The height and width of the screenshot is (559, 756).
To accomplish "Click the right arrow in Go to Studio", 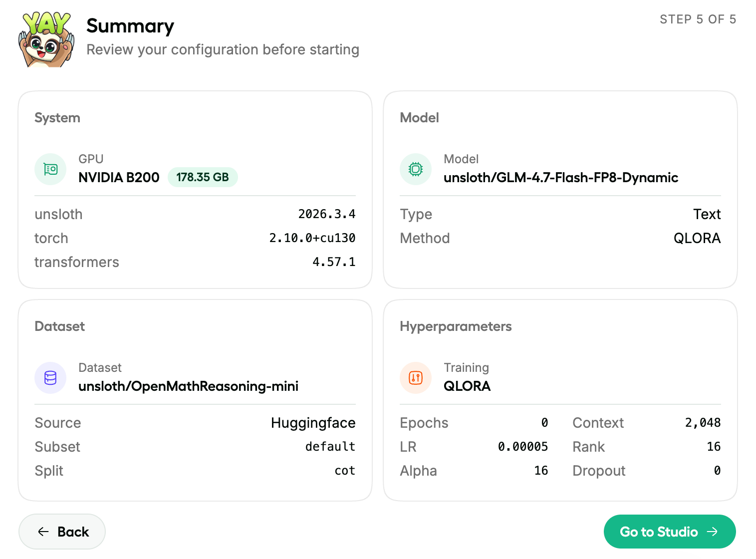I will (713, 532).
